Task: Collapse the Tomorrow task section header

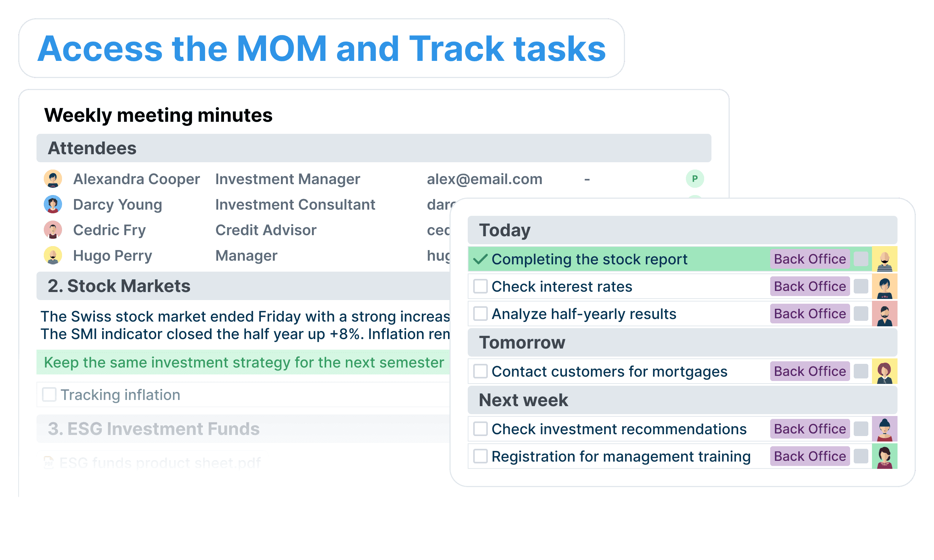Action: [x=682, y=343]
